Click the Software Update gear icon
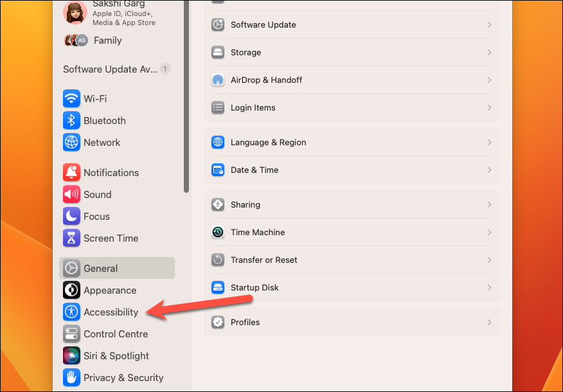This screenshot has height=392, width=563. (x=218, y=25)
